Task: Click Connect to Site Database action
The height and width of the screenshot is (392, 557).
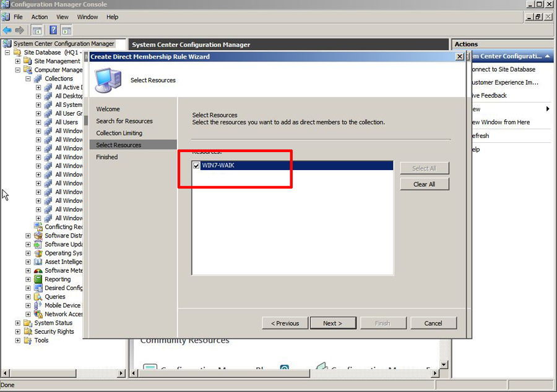Action: click(503, 69)
